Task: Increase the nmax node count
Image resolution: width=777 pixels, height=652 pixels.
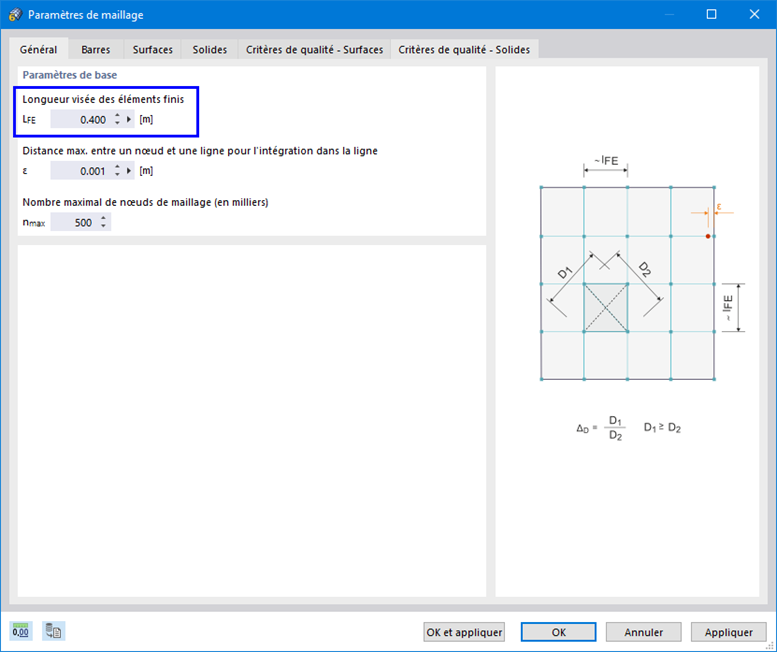Action: tap(103, 218)
